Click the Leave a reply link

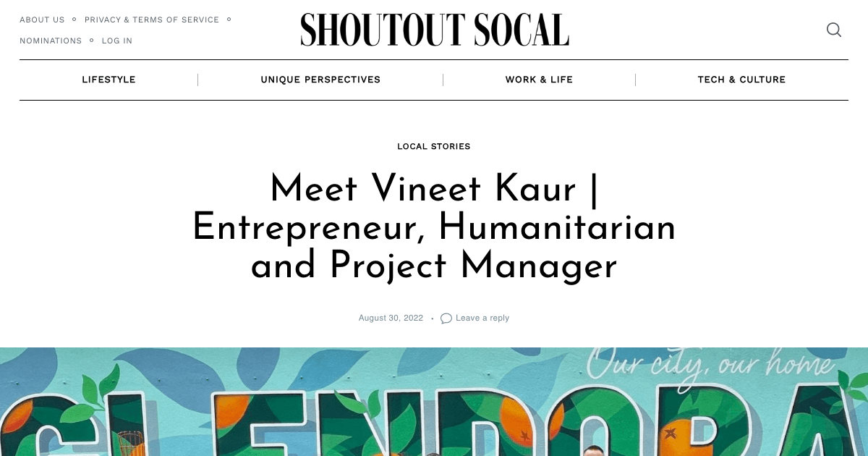tap(482, 318)
